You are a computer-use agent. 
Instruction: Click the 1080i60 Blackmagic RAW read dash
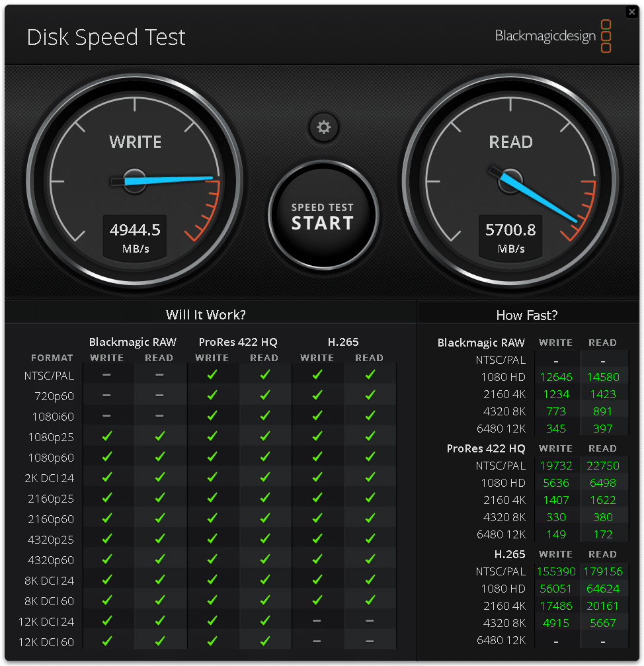click(159, 415)
